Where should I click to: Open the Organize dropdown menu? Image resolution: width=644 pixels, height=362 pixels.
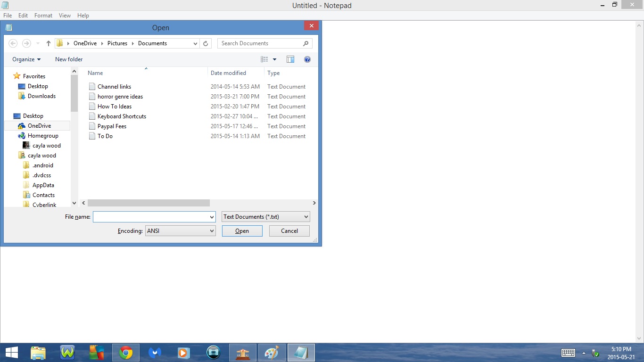pos(26,59)
